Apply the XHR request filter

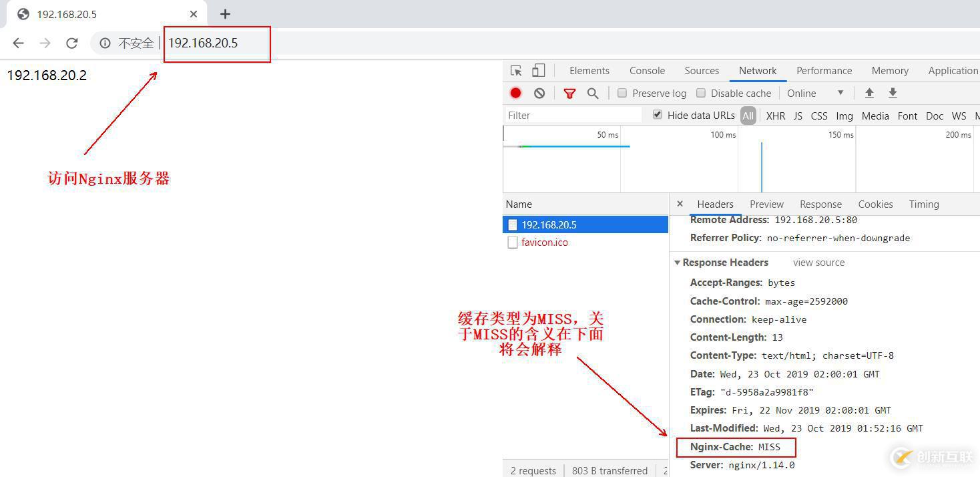[x=775, y=115]
